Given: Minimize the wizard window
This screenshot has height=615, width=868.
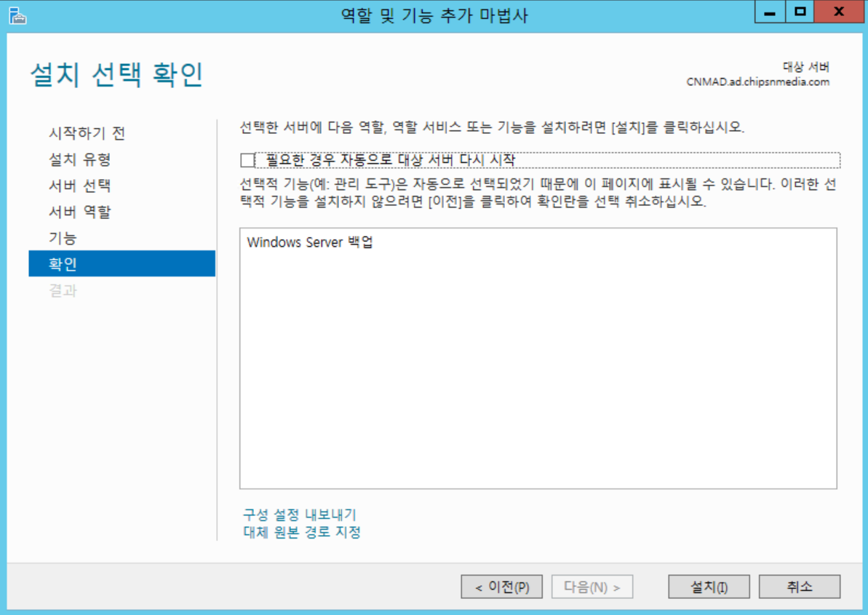Looking at the screenshot, I should click(x=770, y=12).
